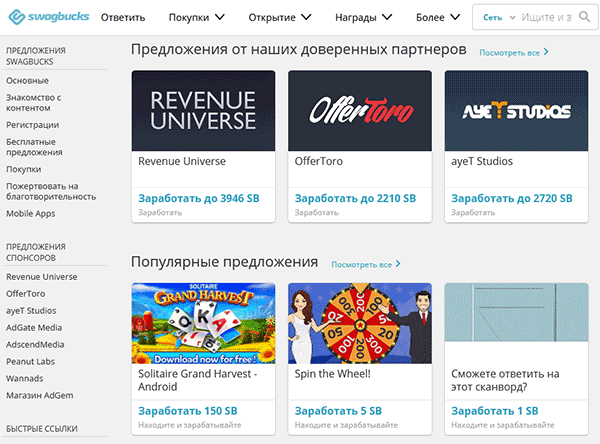The height and width of the screenshot is (444, 600).
Task: Expand the Награды dropdown menu
Action: click(x=364, y=18)
